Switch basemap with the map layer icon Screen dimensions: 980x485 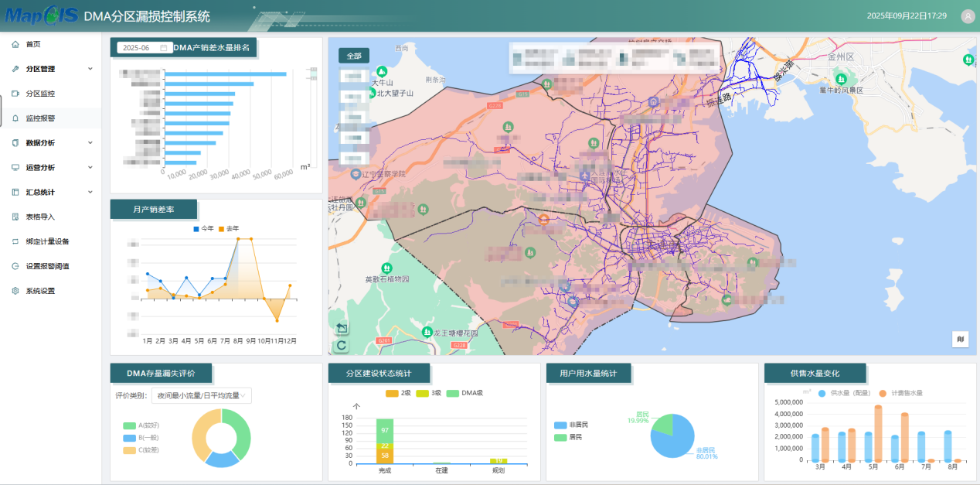click(x=960, y=339)
